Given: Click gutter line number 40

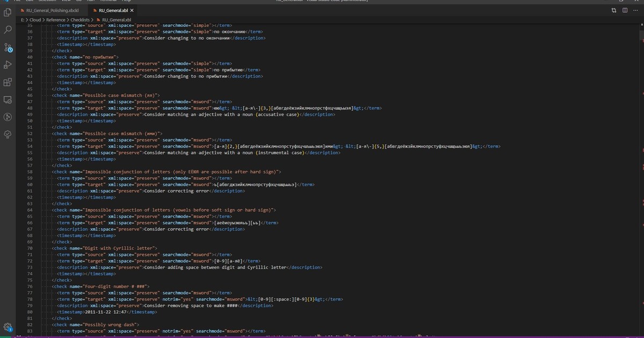Looking at the screenshot, I should [x=30, y=57].
